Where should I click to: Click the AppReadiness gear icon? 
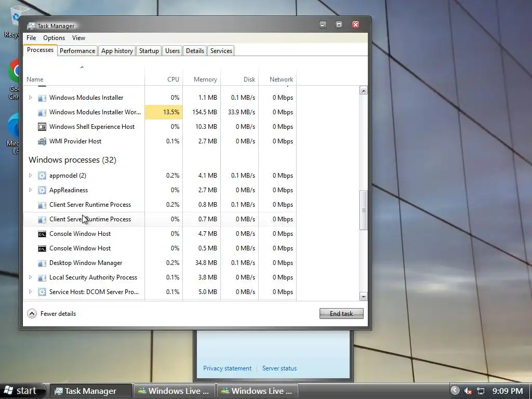(42, 190)
